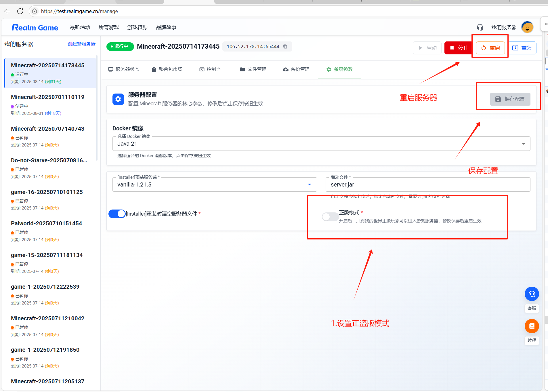548x392 pixels.
Task: Click the 客服 label under support bubble
Action: pos(532,308)
